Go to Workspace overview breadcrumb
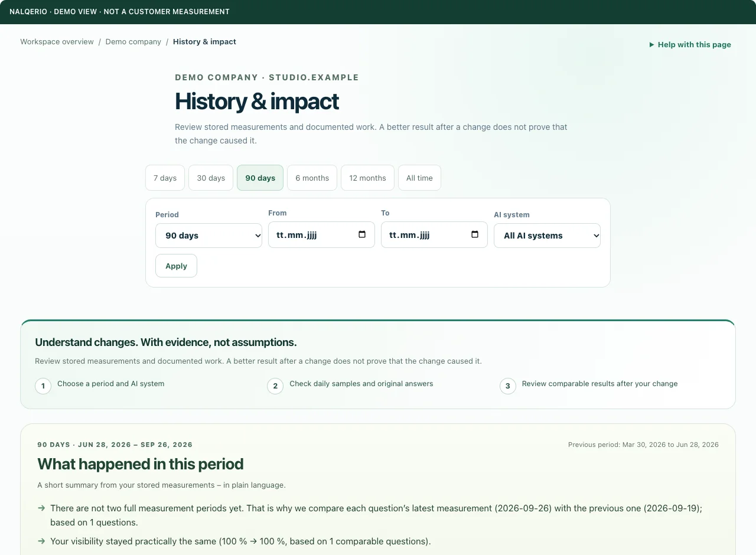 [x=57, y=42]
